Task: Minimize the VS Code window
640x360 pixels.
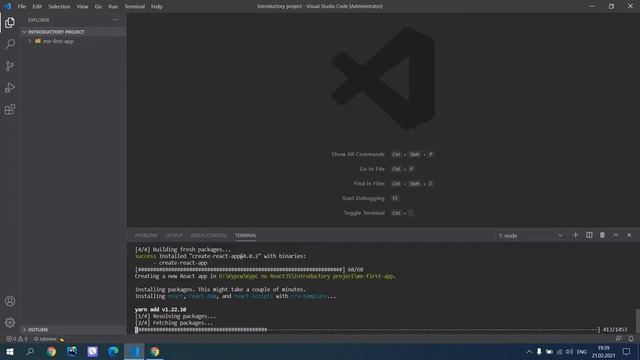Action: click(x=592, y=6)
